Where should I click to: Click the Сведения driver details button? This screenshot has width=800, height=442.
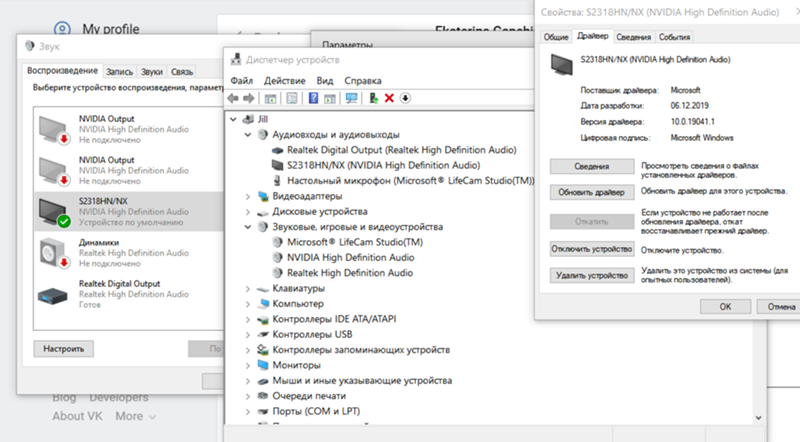coord(592,166)
